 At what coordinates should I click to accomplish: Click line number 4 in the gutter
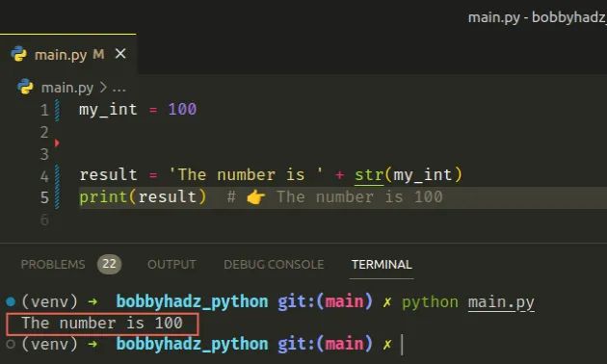[44, 176]
